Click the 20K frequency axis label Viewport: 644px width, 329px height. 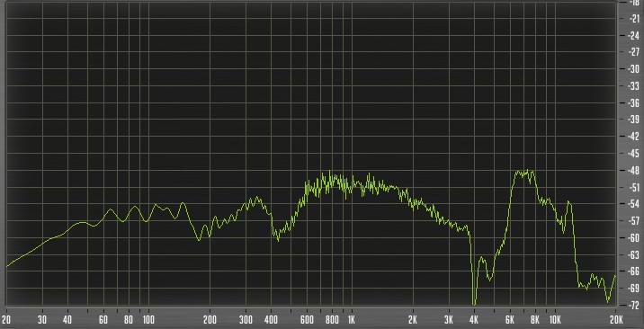pyautogui.click(x=615, y=320)
